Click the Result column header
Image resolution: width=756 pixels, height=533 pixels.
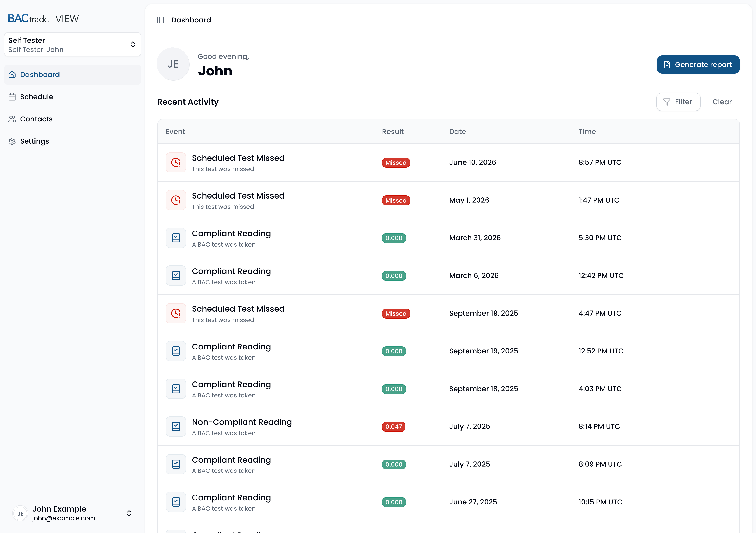point(393,132)
